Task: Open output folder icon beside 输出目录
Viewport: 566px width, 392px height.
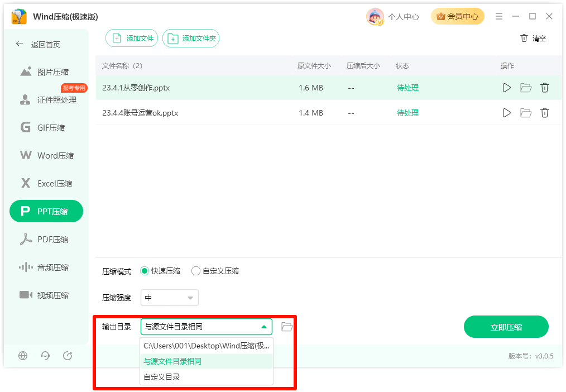Action: click(x=286, y=327)
